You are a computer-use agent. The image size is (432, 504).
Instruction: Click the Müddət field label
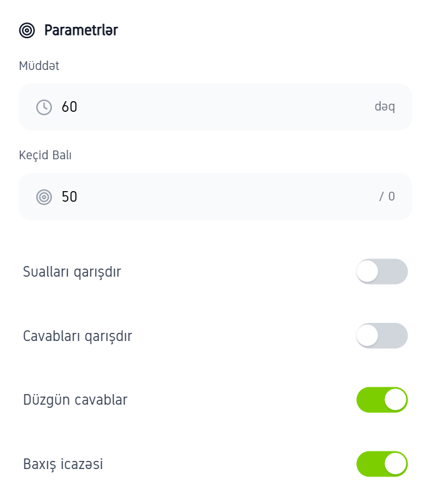coord(39,65)
